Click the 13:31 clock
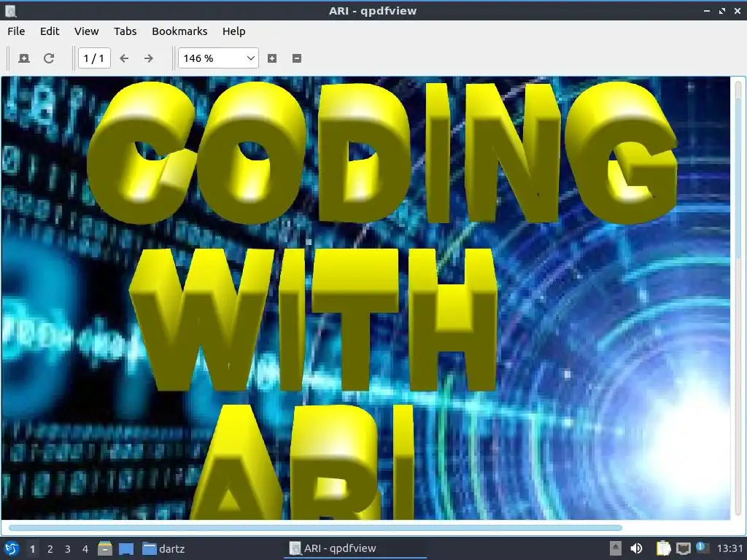Image resolution: width=747 pixels, height=560 pixels. coord(729,548)
